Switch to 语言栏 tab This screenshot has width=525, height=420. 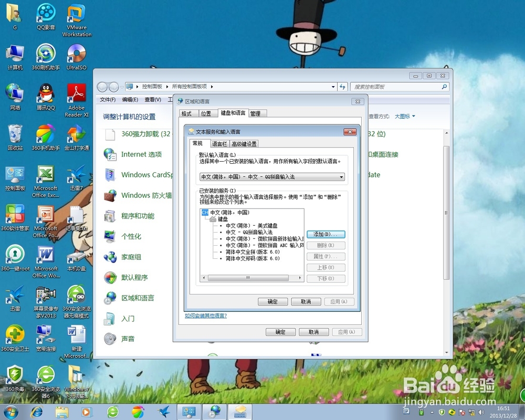pyautogui.click(x=219, y=144)
